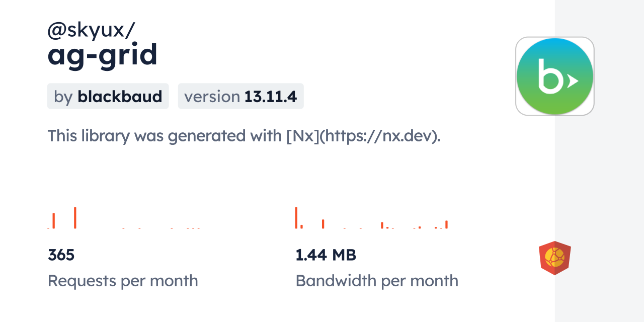
Task: Click the @skyux/ scope name
Action: (x=91, y=31)
